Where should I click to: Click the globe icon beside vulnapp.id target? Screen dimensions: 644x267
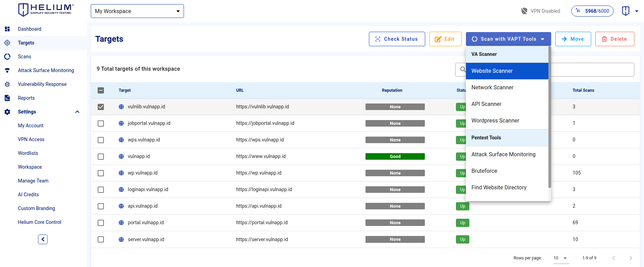121,157
